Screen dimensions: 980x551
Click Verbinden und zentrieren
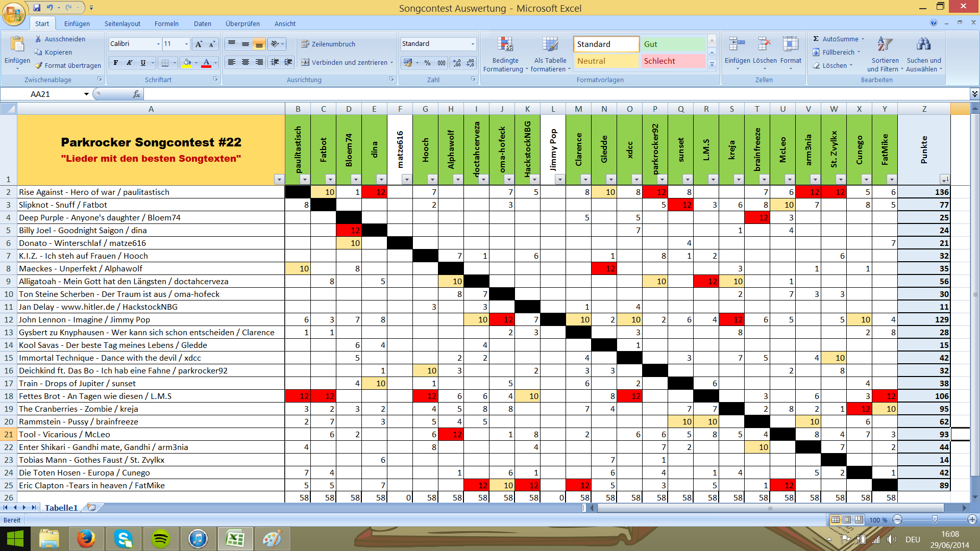pos(348,62)
